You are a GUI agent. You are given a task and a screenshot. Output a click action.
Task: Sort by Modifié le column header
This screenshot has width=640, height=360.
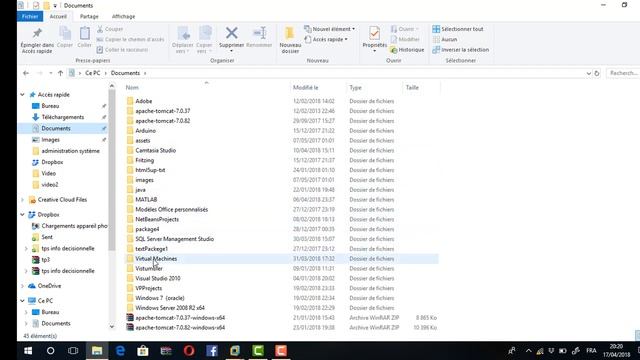318,87
